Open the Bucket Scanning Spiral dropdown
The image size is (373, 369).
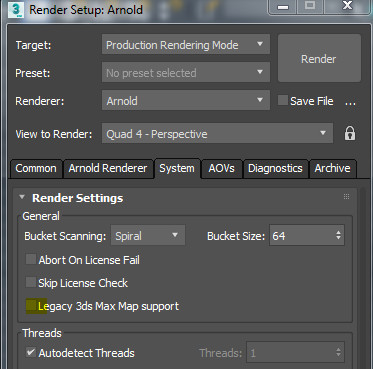click(148, 236)
